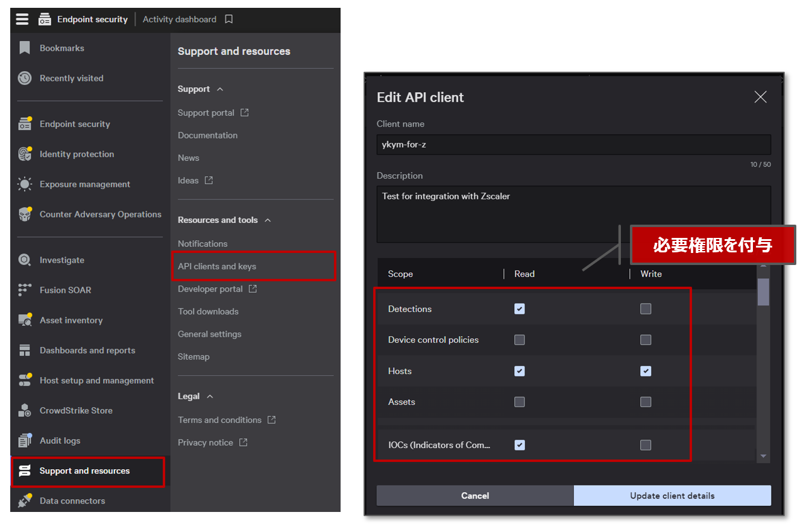Click the Endpoint security header icon
Viewport: 812px width, 524px height.
point(45,20)
